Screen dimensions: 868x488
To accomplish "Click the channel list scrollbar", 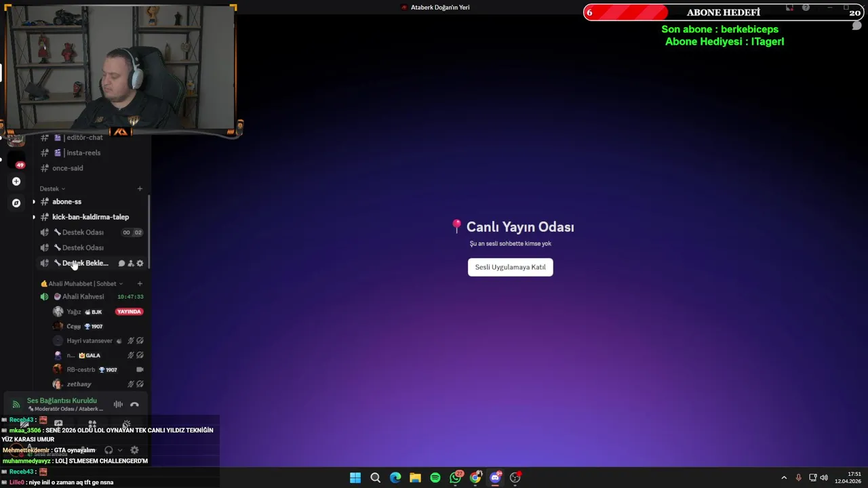I will 149,231.
